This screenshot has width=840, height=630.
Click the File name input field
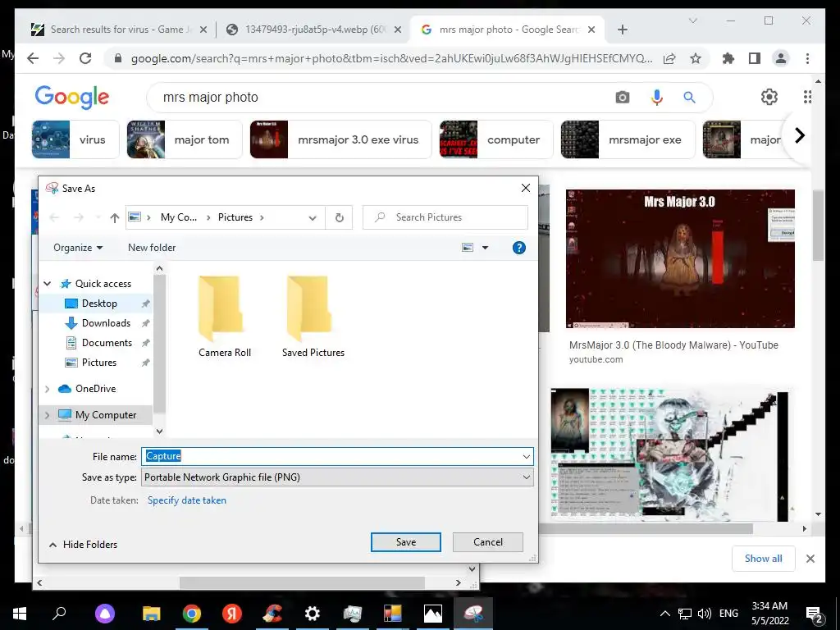pos(331,456)
